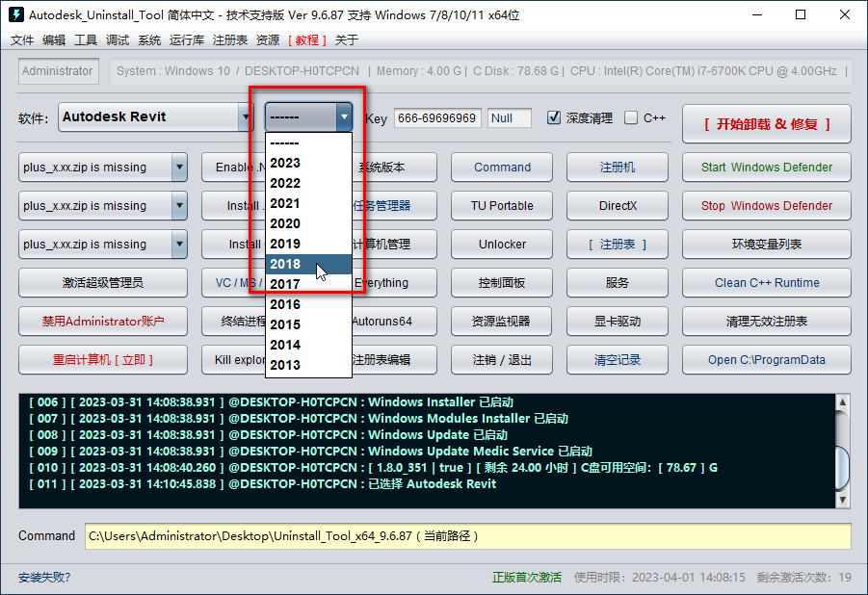Select the blank dashes entry in list
This screenshot has width=868, height=595.
coord(308,142)
